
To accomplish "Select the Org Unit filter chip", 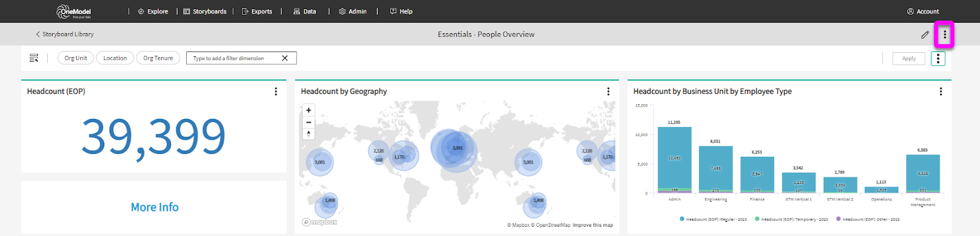I will coord(76,58).
